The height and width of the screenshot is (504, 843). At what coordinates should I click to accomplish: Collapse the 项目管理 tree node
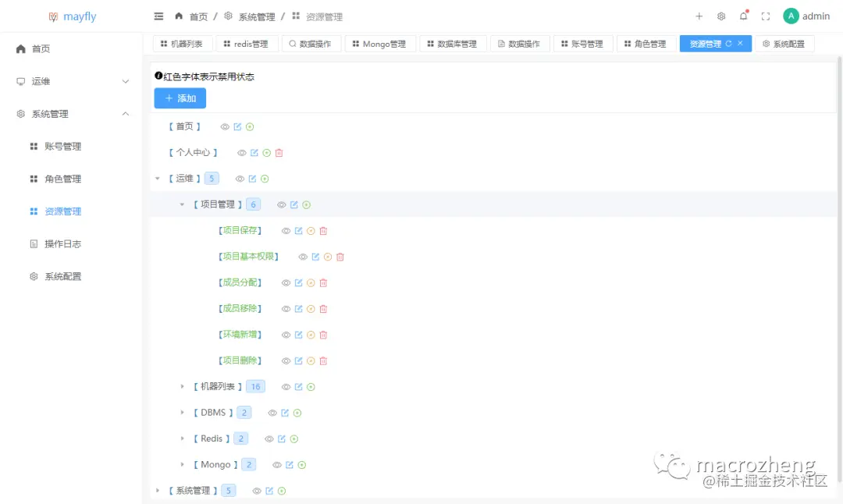[182, 204]
